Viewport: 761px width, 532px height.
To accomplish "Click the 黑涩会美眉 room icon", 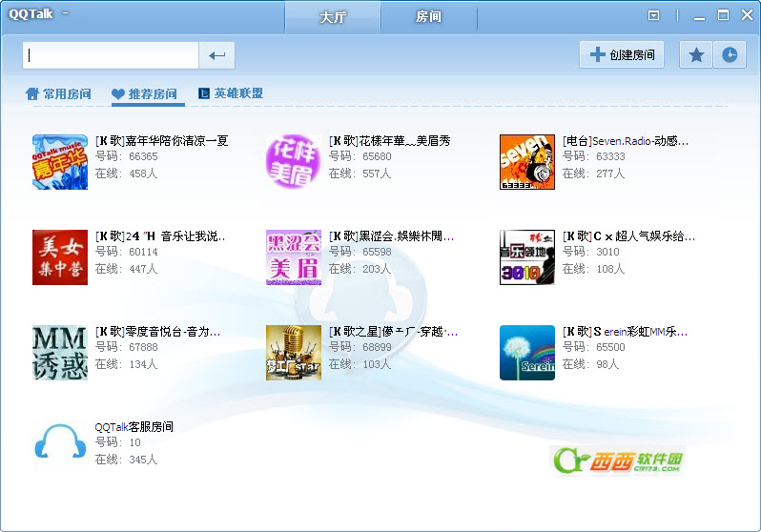I will point(294,257).
